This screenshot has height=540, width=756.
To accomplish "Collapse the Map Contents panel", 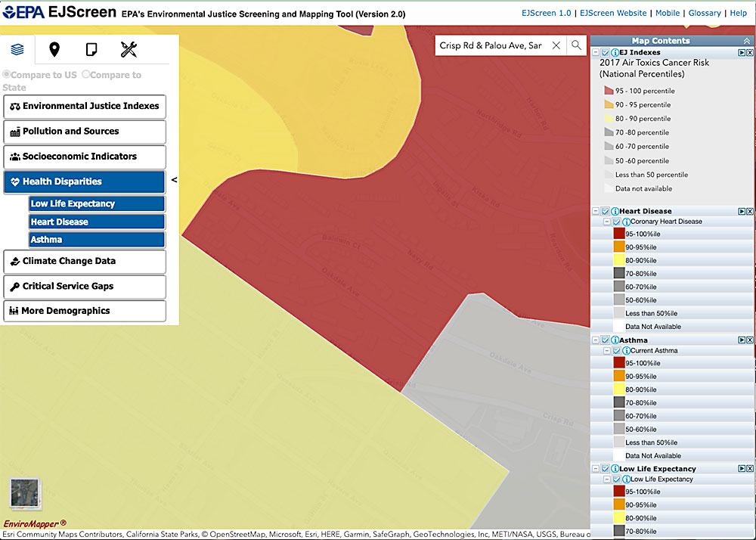I will pos(747,41).
